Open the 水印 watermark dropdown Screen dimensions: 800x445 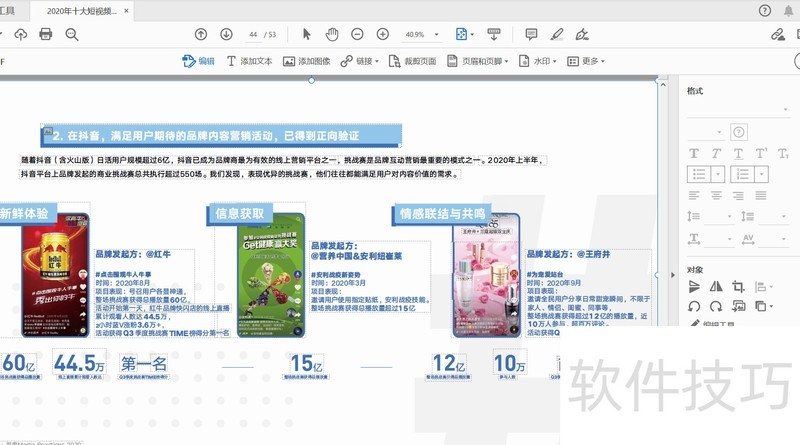(x=537, y=61)
